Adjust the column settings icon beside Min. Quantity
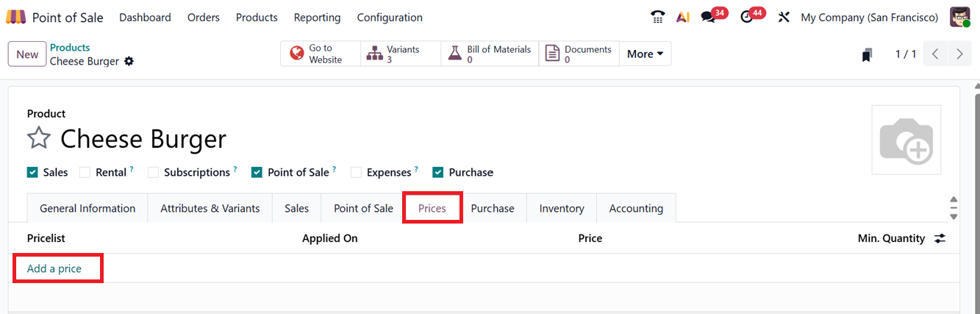Image resolution: width=980 pixels, height=314 pixels. point(940,238)
